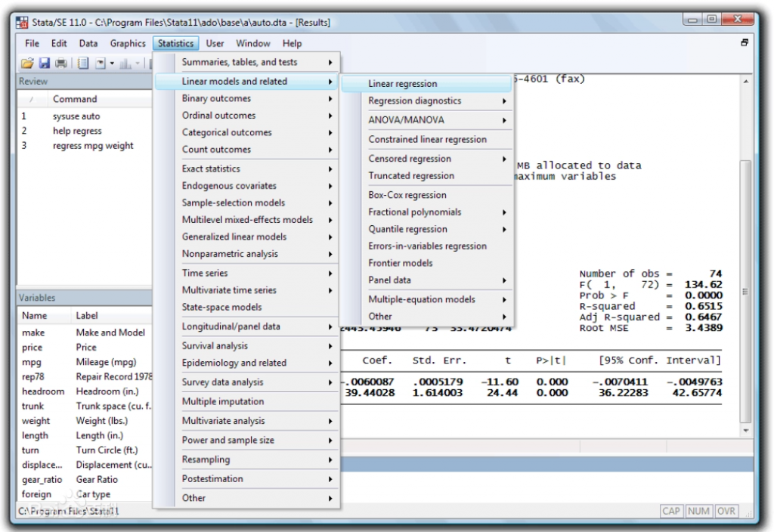This screenshot has width=774, height=532.
Task: Open Multivariate analysis entry
Action: click(246, 421)
